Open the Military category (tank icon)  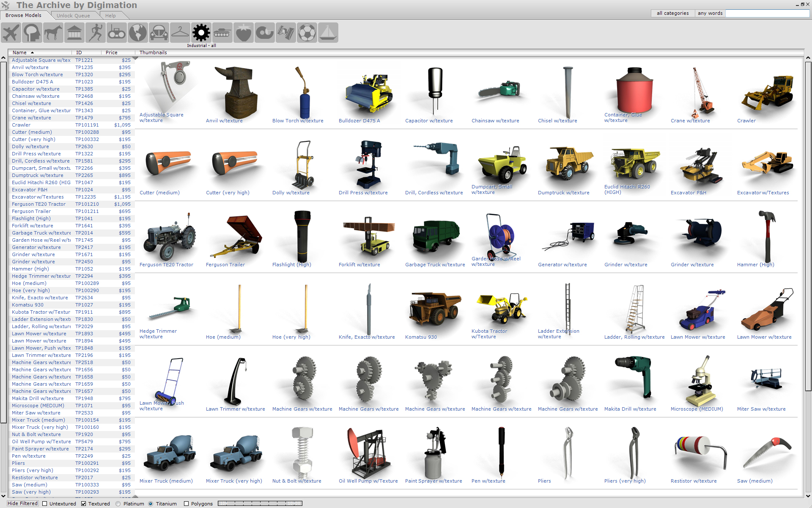pyautogui.click(x=222, y=33)
